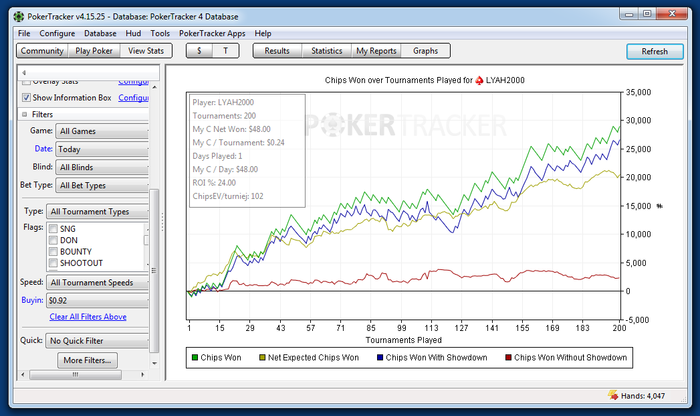700x416 pixels.
Task: Click the sidebar scroll down arrow
Action: (x=154, y=363)
